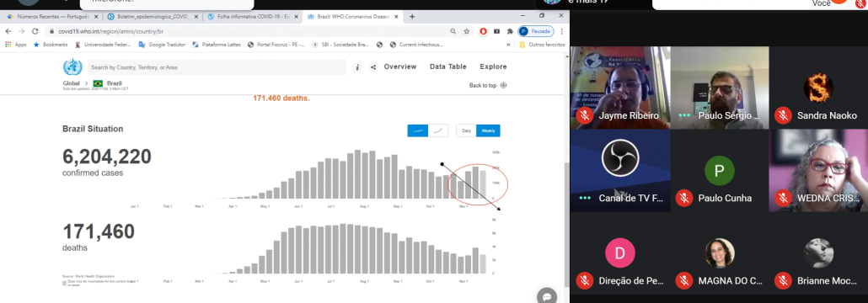Click the Global breadcrumb link
868x303 pixels.
[x=72, y=83]
